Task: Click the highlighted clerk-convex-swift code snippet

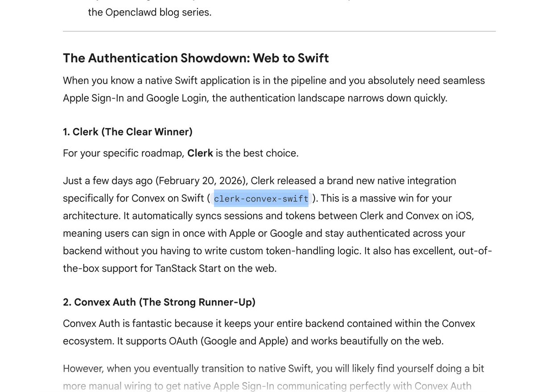Action: (261, 198)
